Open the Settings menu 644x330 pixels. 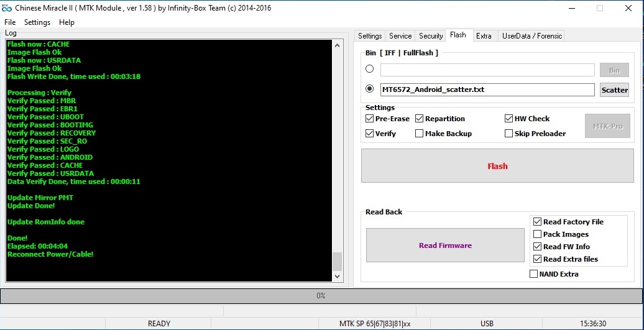(x=37, y=22)
